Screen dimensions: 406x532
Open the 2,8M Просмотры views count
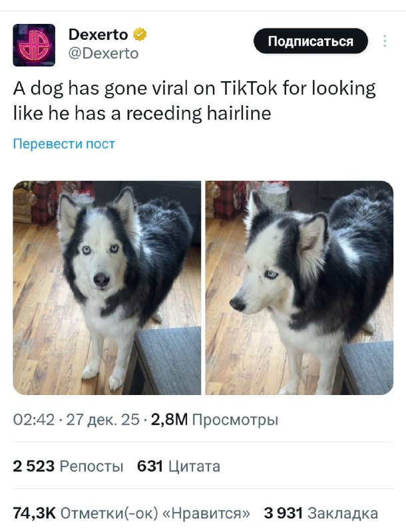214,420
